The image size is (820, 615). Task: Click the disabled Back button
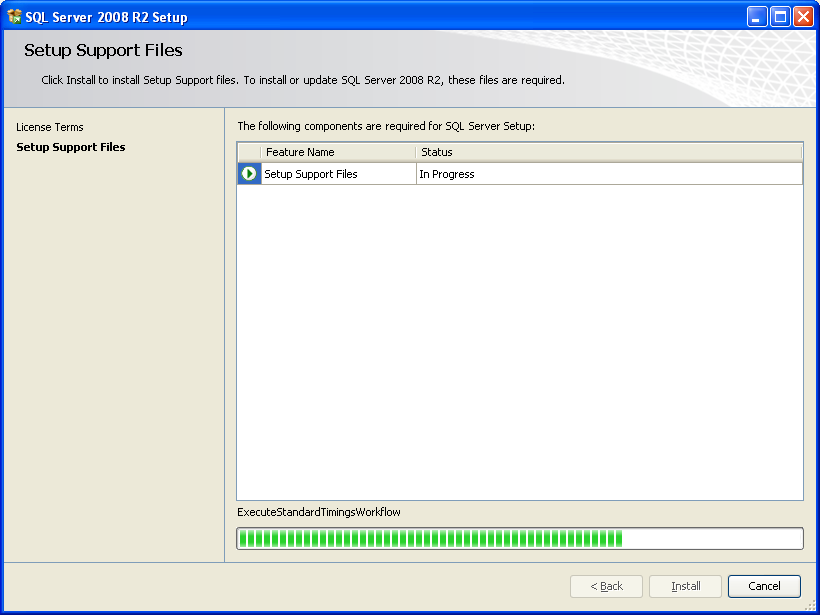[607, 586]
